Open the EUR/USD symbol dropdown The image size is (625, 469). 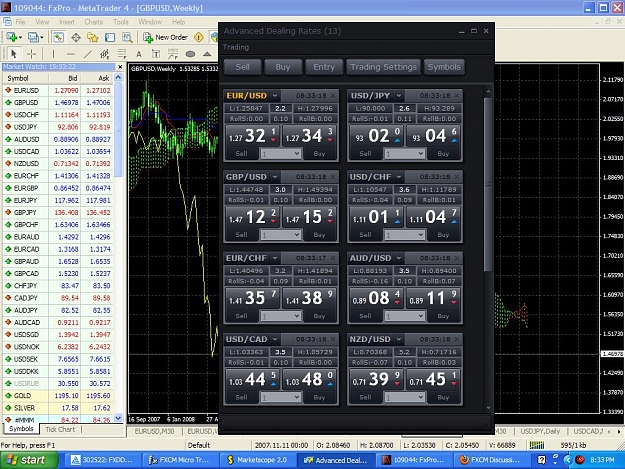click(275, 96)
